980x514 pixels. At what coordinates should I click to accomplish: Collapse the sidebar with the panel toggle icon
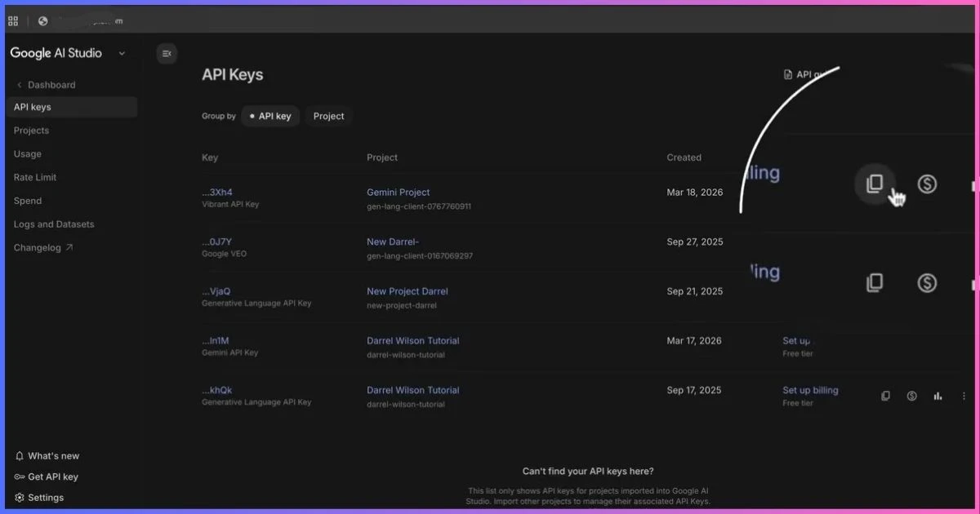tap(167, 54)
